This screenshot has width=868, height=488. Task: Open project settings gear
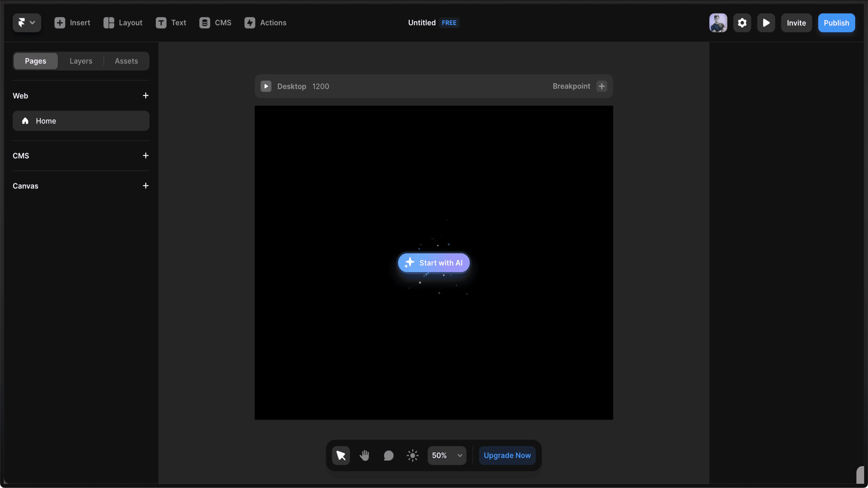[742, 23]
